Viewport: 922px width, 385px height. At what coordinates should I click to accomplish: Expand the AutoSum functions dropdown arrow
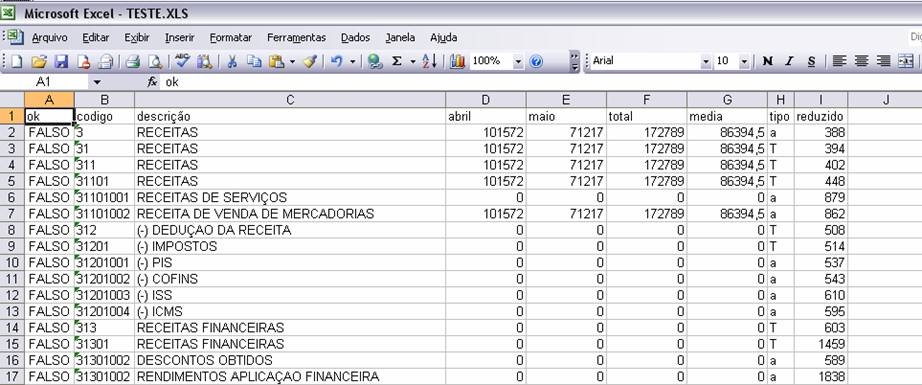[413, 61]
